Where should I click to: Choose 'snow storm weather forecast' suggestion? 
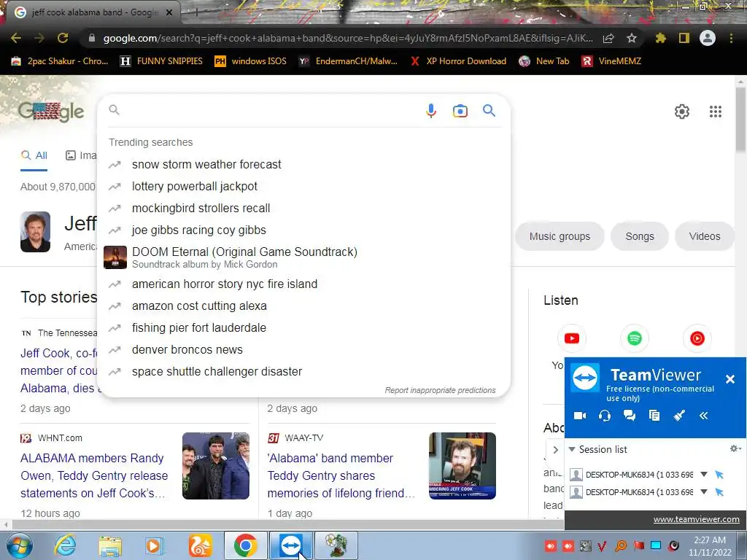click(303, 164)
